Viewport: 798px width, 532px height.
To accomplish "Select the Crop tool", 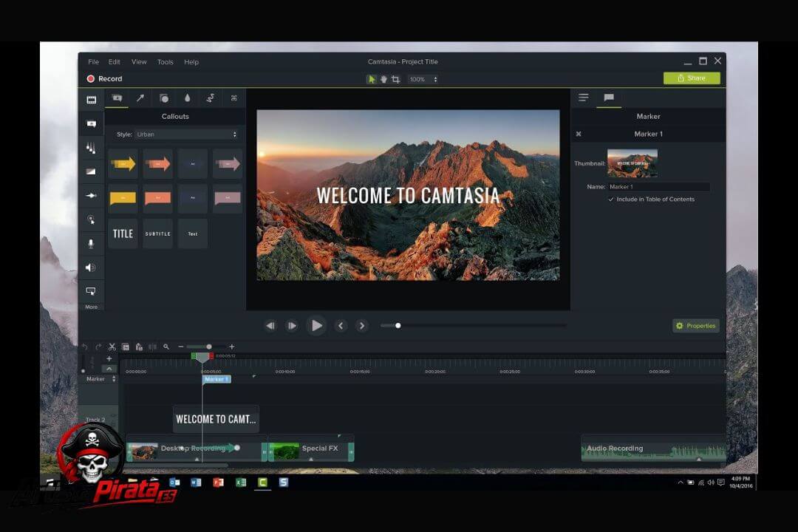I will tap(396, 79).
